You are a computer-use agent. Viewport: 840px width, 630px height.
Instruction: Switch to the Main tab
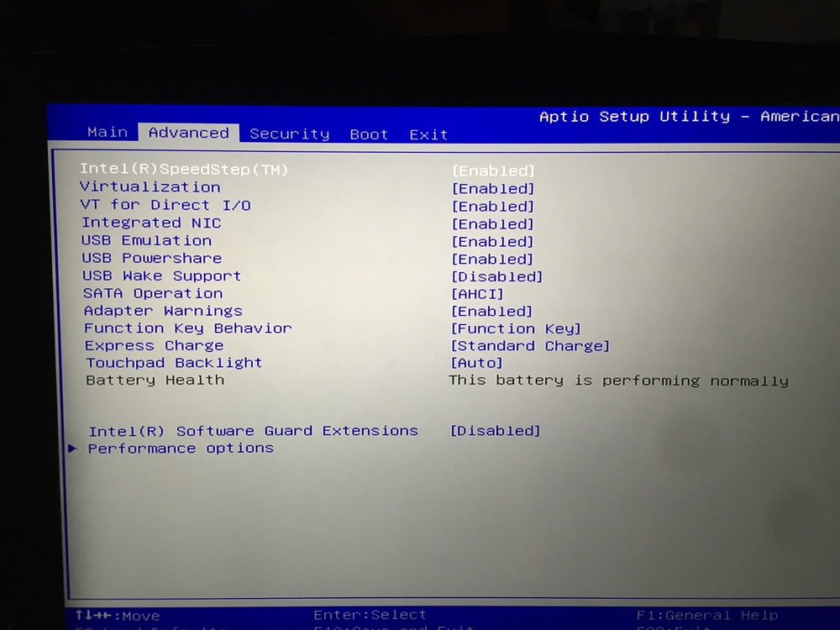pos(108,132)
